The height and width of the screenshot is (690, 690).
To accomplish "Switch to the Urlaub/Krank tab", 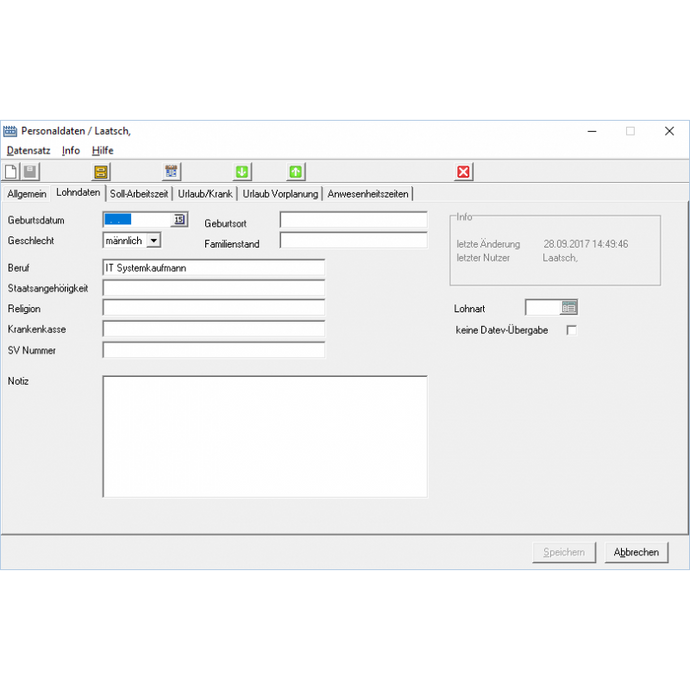I will pos(205,194).
